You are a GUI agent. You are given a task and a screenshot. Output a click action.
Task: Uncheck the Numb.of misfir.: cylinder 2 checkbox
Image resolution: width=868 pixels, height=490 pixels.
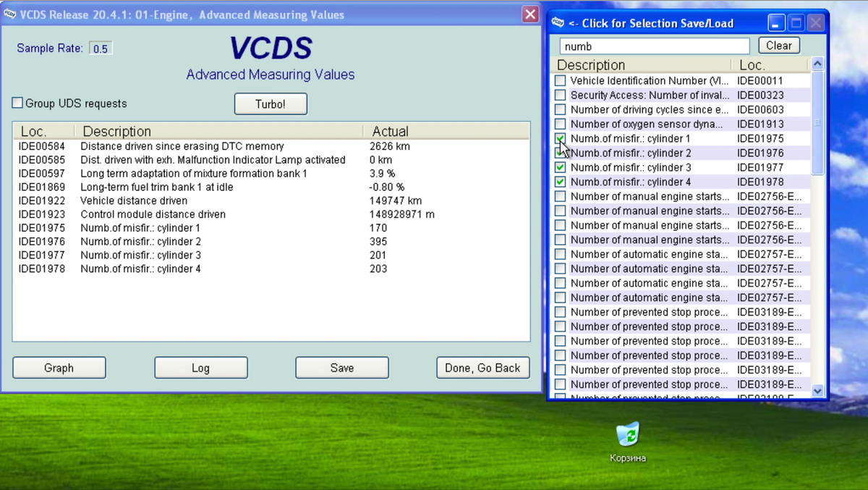click(x=560, y=153)
